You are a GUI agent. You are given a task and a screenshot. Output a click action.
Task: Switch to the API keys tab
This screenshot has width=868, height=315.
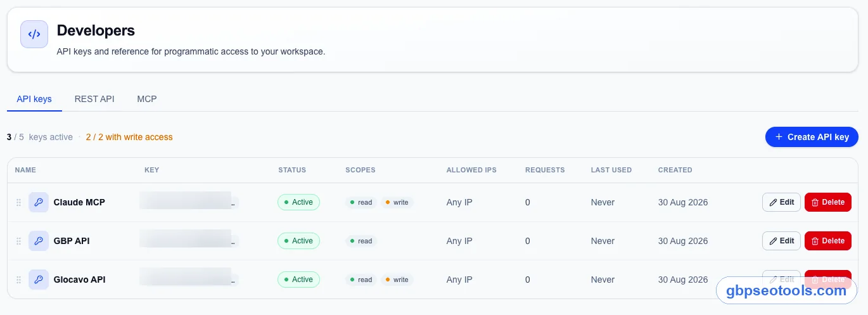coord(34,99)
